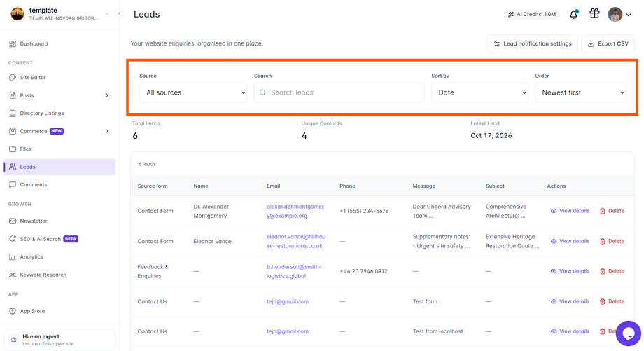Viewport: 644px width, 351px height.
Task: Click the Dear Grigora Advisory Team message
Action: (442, 211)
